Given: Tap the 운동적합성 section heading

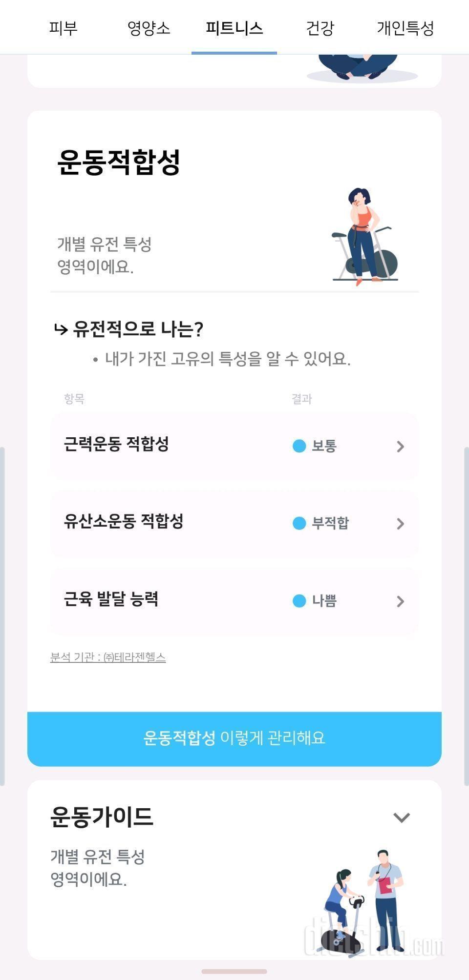Looking at the screenshot, I should [119, 162].
